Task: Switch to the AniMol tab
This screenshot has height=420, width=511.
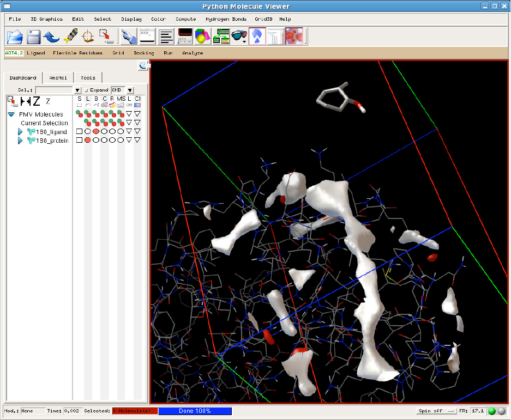Action: tap(59, 78)
